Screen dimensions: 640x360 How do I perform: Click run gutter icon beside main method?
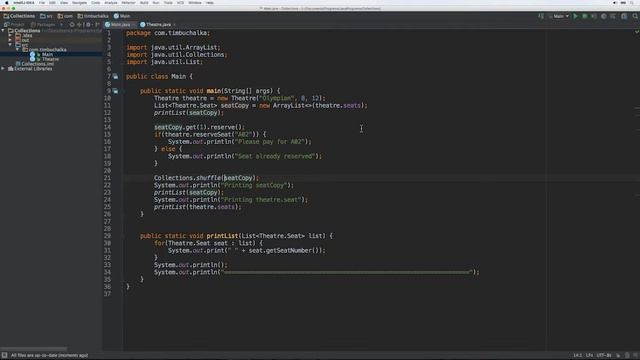click(116, 91)
